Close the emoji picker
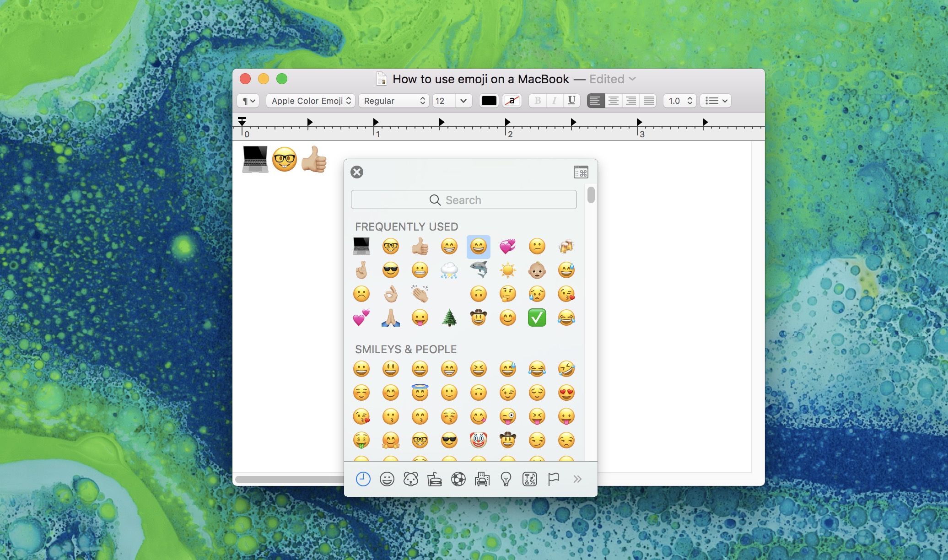The width and height of the screenshot is (948, 560). coord(357,172)
